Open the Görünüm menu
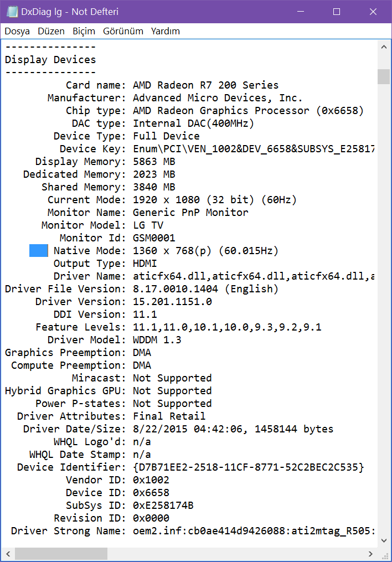 [123, 31]
